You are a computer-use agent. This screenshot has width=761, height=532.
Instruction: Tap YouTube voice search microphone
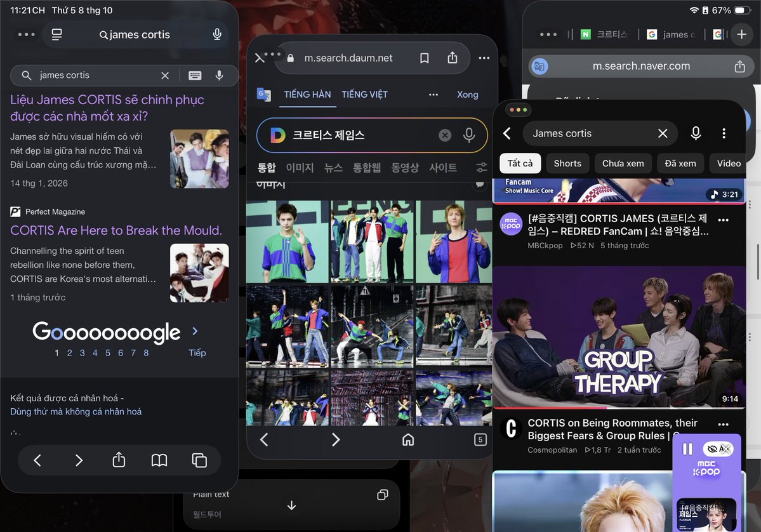[696, 133]
